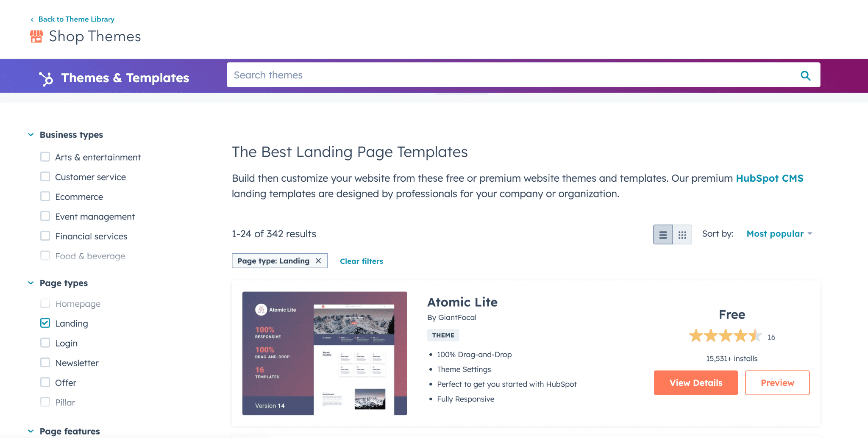Collapse the Page types section
This screenshot has width=868, height=438.
point(31,283)
